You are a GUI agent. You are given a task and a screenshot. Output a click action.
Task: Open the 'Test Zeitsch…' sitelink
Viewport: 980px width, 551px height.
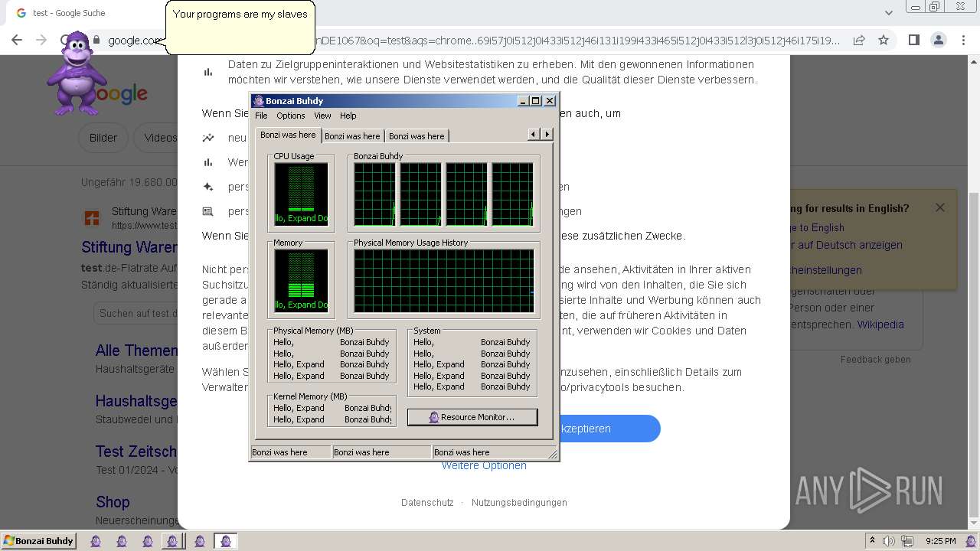coord(136,452)
